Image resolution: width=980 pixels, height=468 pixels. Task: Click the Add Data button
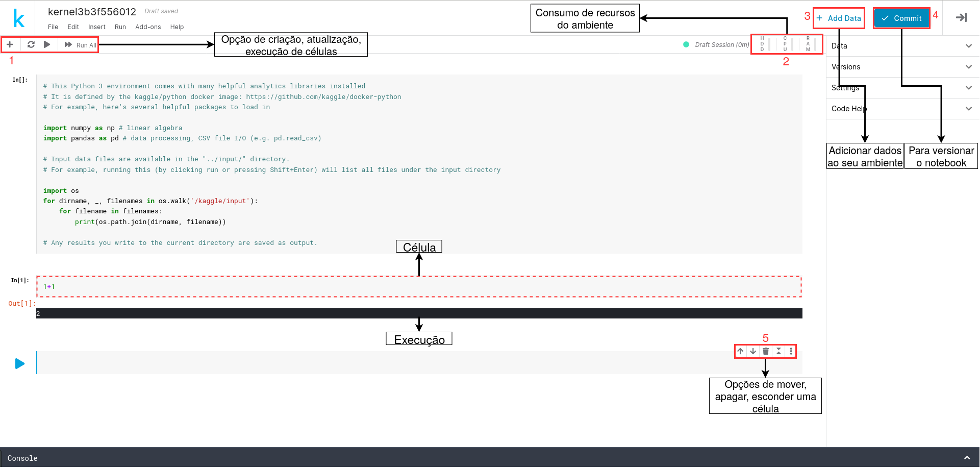click(x=839, y=18)
